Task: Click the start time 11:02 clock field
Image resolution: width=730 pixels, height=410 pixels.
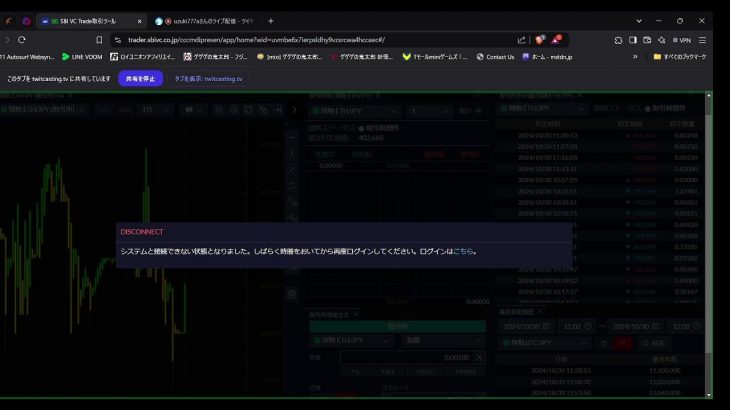Action: point(576,326)
